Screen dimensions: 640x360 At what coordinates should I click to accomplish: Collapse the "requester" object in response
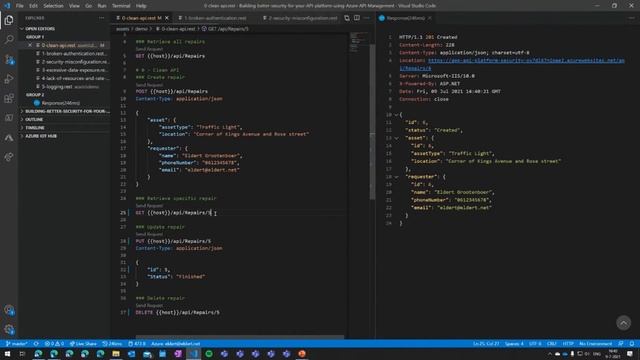(396, 177)
